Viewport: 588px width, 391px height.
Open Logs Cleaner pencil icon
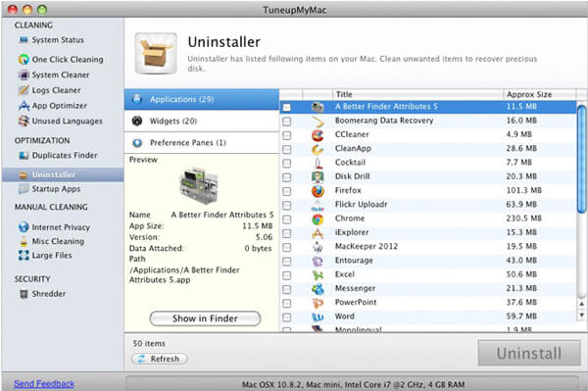coord(24,90)
